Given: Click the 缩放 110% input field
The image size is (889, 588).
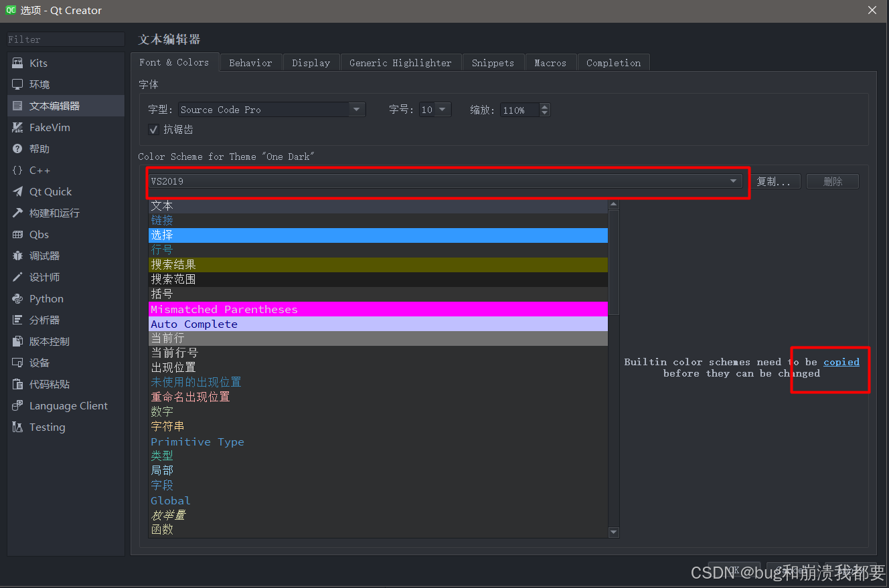Looking at the screenshot, I should 519,110.
